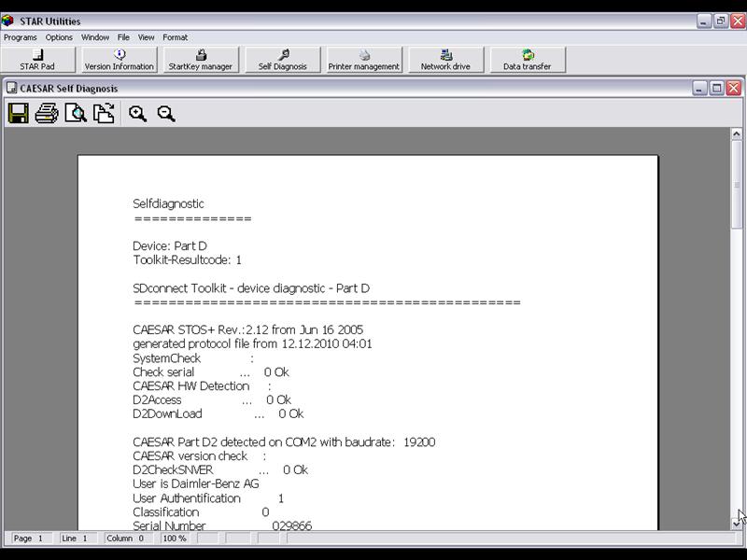Viewport: 747px width, 560px height.
Task: Launch the StartKey manager
Action: [201, 60]
